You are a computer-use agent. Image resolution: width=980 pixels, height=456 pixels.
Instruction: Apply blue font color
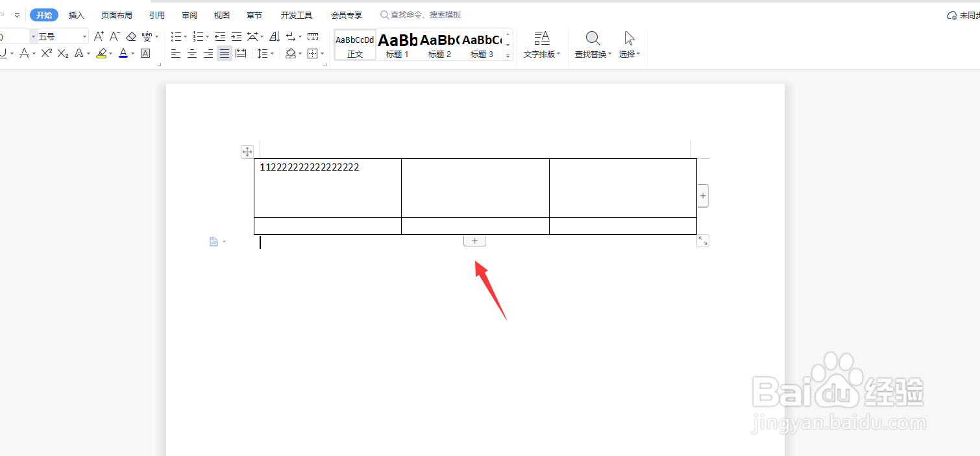123,53
